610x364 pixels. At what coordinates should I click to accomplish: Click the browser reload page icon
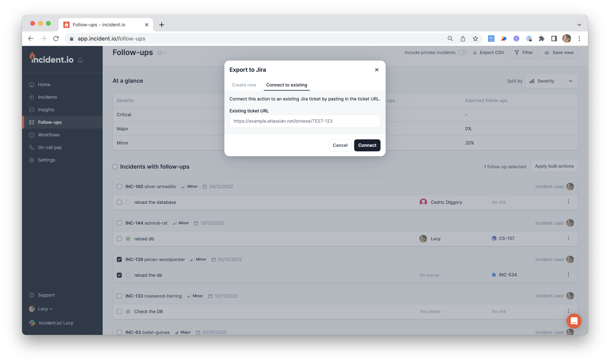tap(56, 39)
